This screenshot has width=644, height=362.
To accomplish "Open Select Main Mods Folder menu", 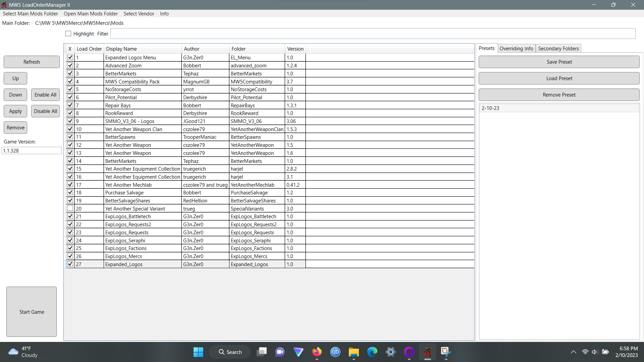I will [31, 14].
